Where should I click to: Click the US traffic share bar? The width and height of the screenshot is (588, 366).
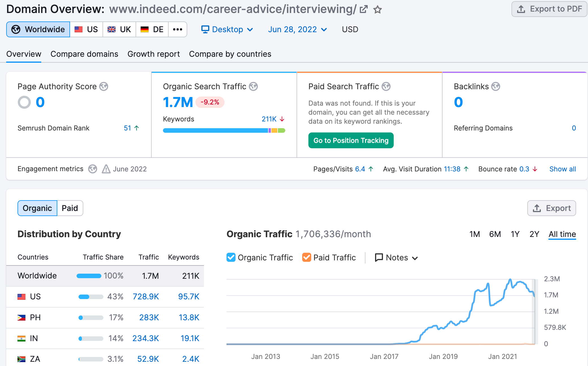(91, 297)
